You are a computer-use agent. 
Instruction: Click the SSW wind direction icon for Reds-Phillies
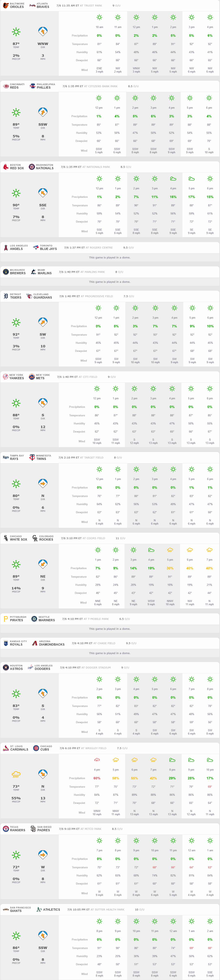43,112
